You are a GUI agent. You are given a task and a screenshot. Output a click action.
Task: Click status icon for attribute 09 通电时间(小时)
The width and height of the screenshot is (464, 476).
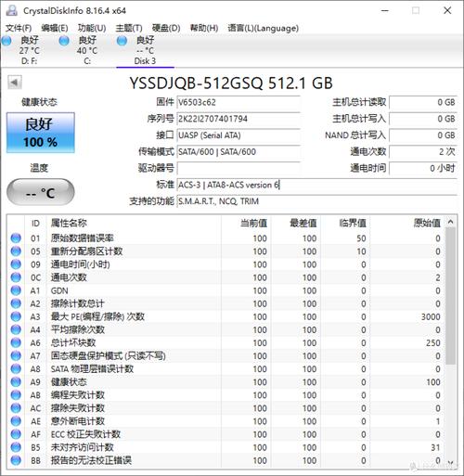pyautogui.click(x=16, y=264)
